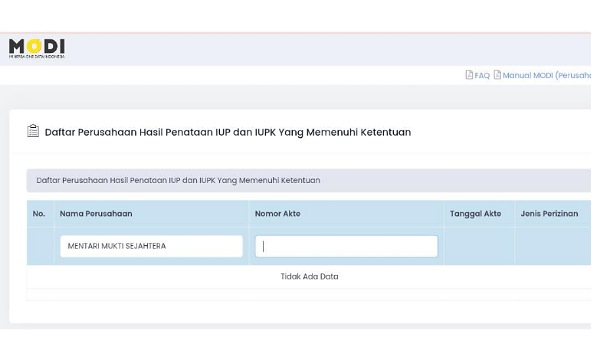Click the Daftar Perusahaan panel heading bar
Viewport: 600px width, 360px height.
[309, 180]
